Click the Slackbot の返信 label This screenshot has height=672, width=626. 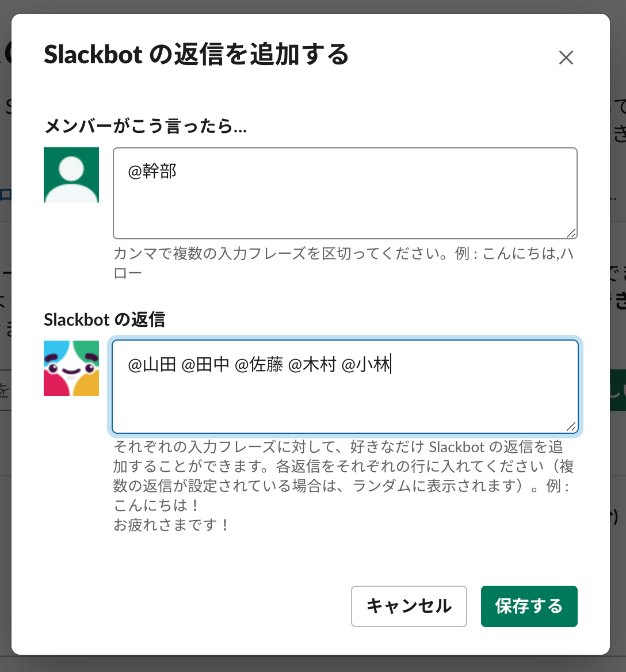coord(104,320)
